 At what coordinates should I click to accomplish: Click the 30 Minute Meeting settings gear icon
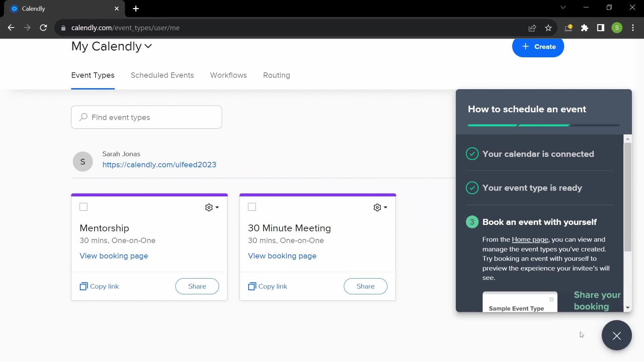377,207
